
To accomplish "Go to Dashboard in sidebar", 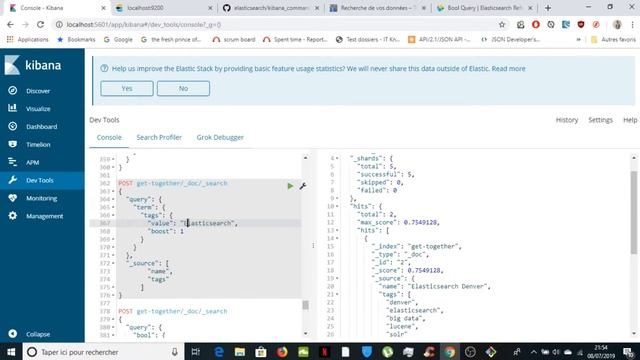I will click(41, 127).
